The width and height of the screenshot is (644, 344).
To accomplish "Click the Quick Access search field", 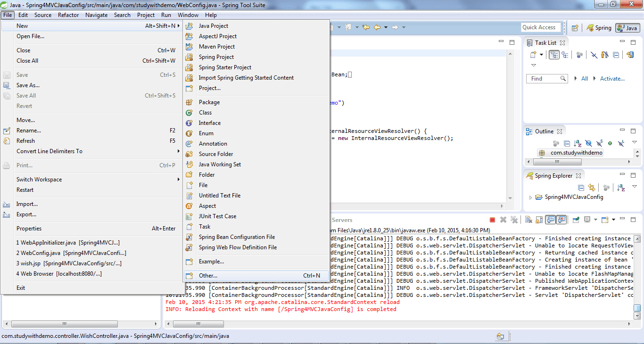I will tap(540, 27).
